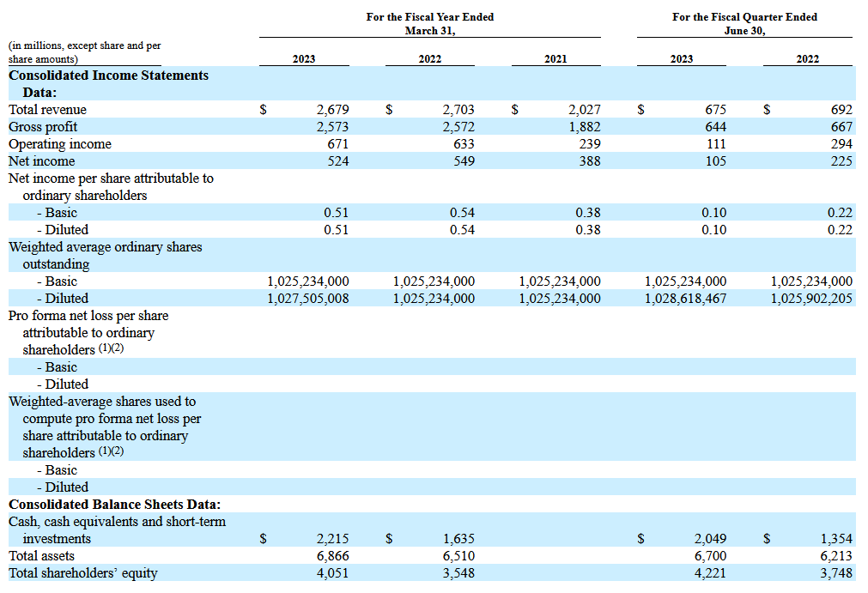Select net income value 524
The image size is (868, 593).
pyautogui.click(x=337, y=161)
